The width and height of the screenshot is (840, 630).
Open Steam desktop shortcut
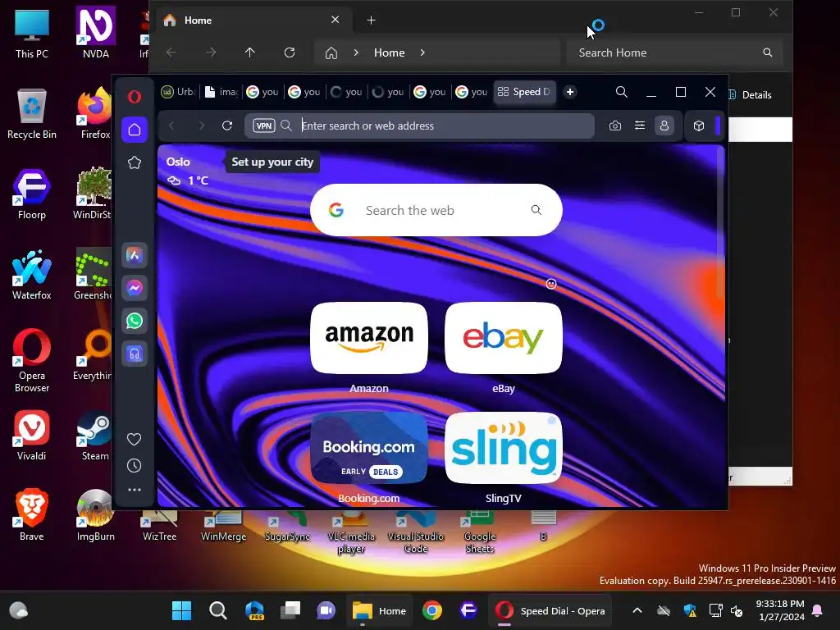95,435
